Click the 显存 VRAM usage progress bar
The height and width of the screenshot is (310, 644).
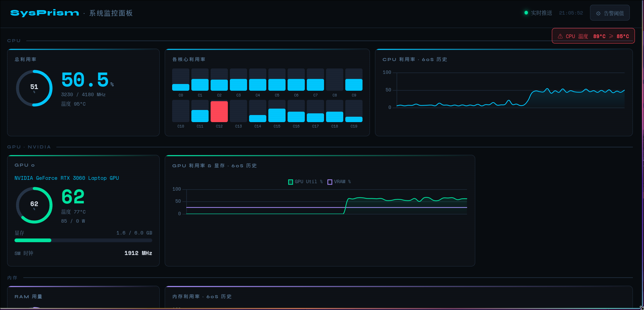(83, 241)
